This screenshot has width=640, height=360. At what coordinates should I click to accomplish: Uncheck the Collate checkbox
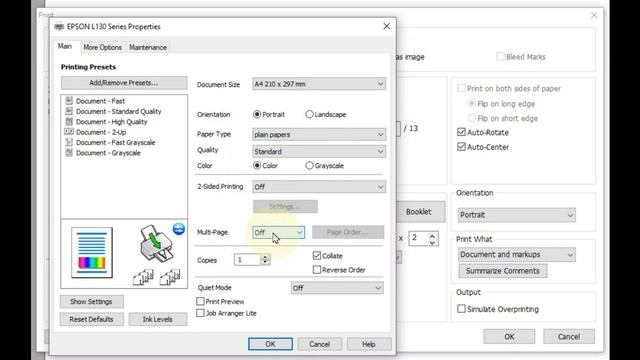[317, 256]
